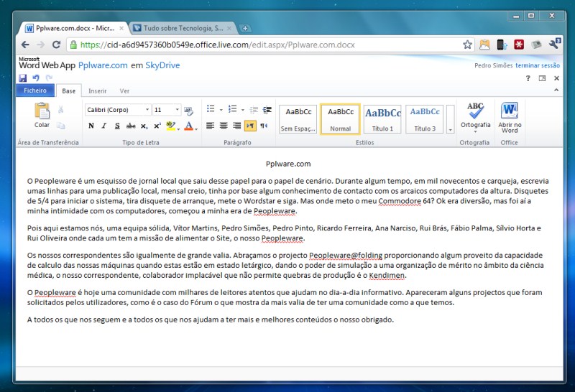Viewport: 575px width, 392px height.
Task: Switch to the Tudo sobre Tecnologia browser tab
Action: point(183,28)
